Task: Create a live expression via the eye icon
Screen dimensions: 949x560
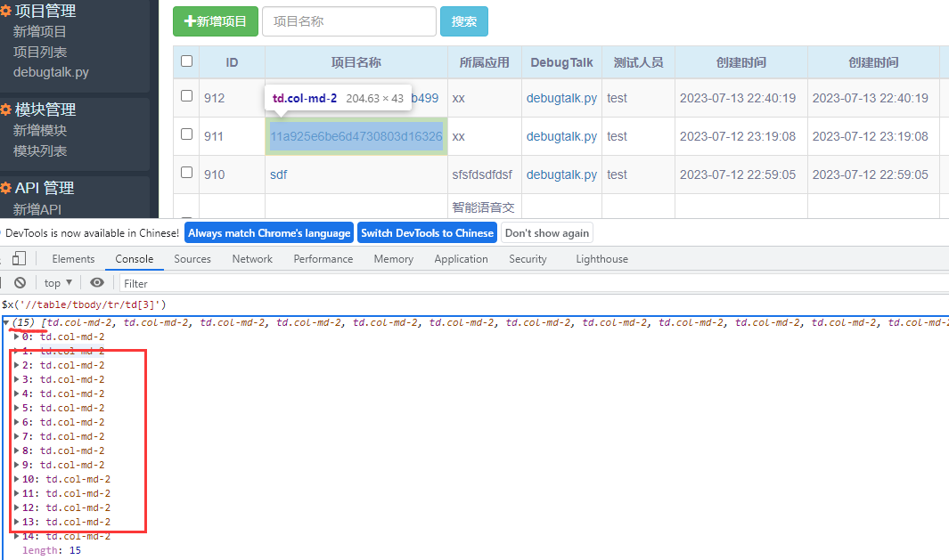Action: pos(96,282)
